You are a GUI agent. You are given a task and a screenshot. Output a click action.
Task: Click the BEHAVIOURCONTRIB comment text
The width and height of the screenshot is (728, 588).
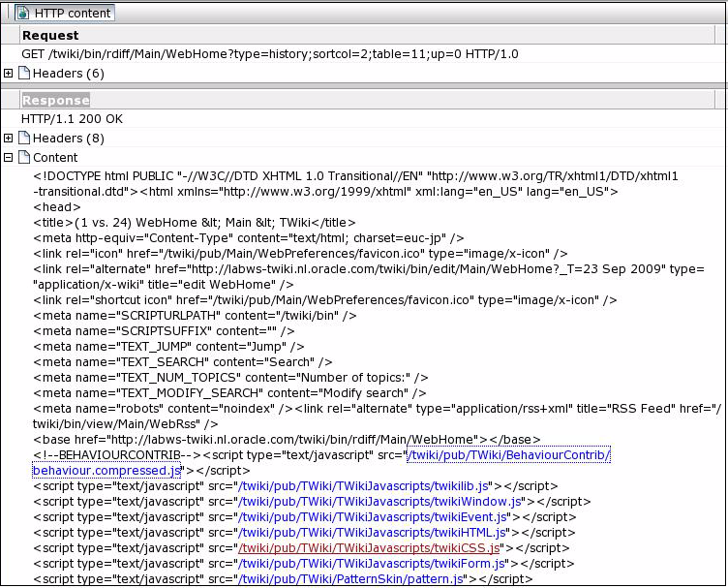click(116, 455)
